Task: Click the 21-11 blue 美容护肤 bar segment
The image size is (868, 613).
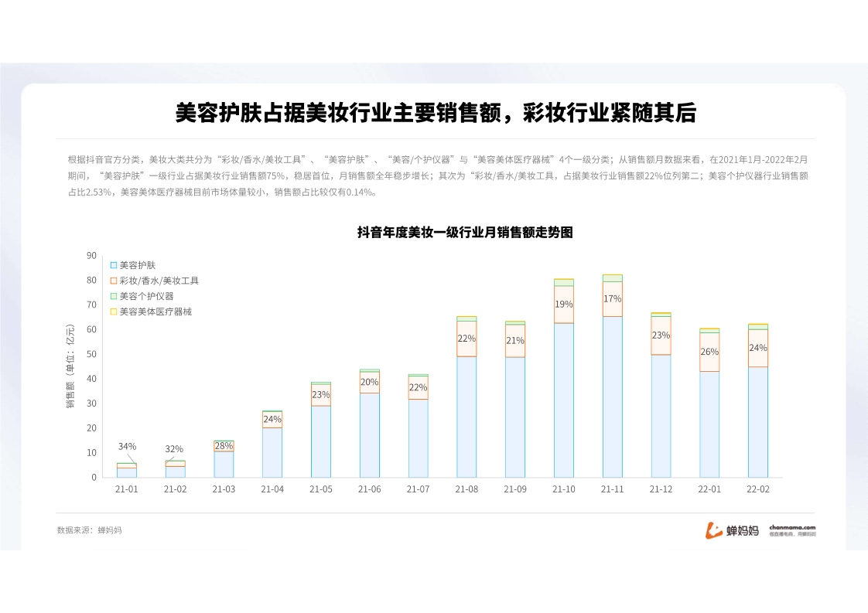Action: [x=612, y=397]
